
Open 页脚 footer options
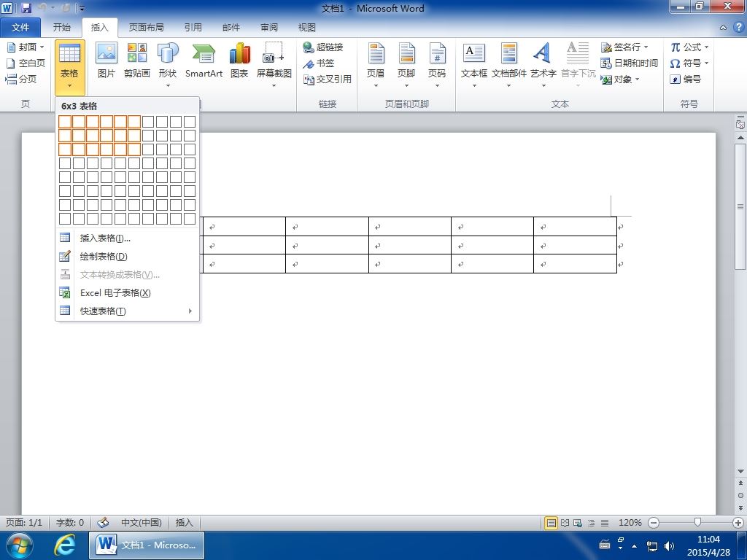click(x=406, y=64)
